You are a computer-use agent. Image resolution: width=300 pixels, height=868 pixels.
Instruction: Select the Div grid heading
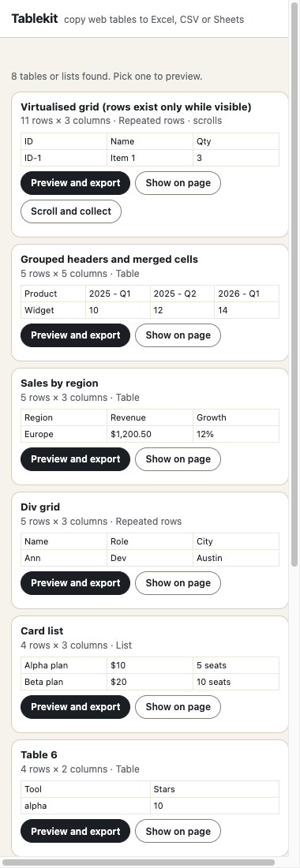[x=40, y=507]
